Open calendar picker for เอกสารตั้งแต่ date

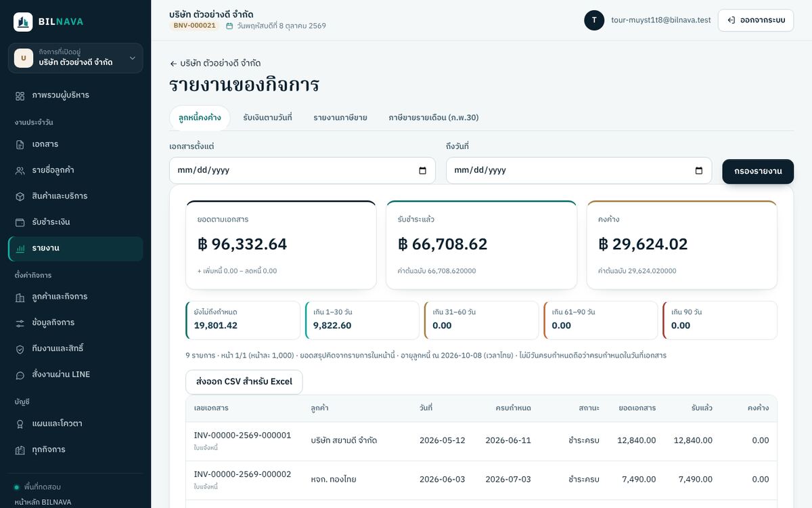point(423,171)
